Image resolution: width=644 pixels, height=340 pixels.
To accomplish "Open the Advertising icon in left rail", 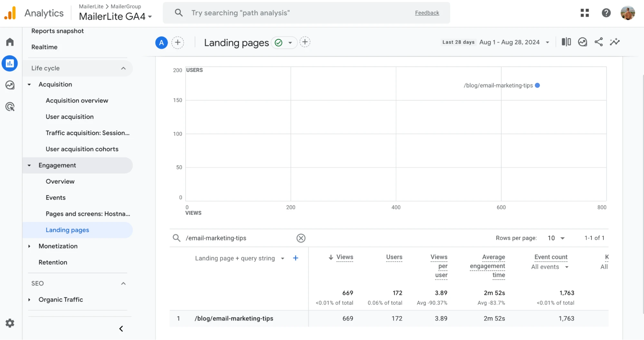I will (10, 107).
